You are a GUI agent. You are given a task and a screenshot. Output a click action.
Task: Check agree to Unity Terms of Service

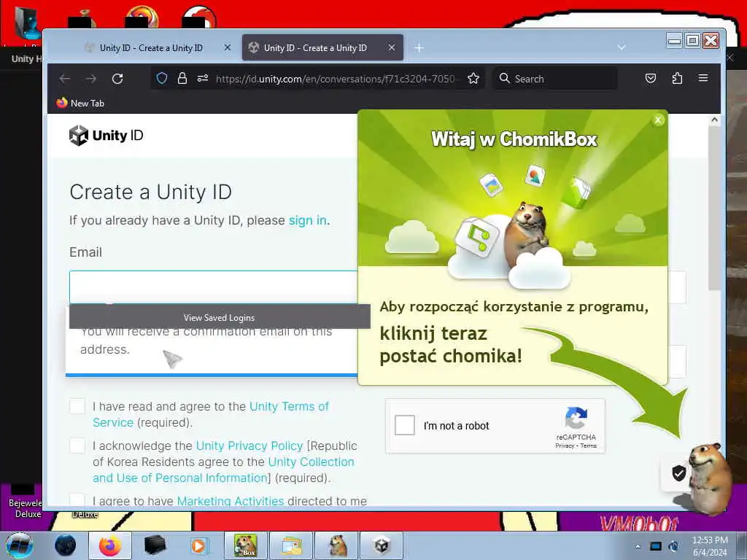pos(77,406)
